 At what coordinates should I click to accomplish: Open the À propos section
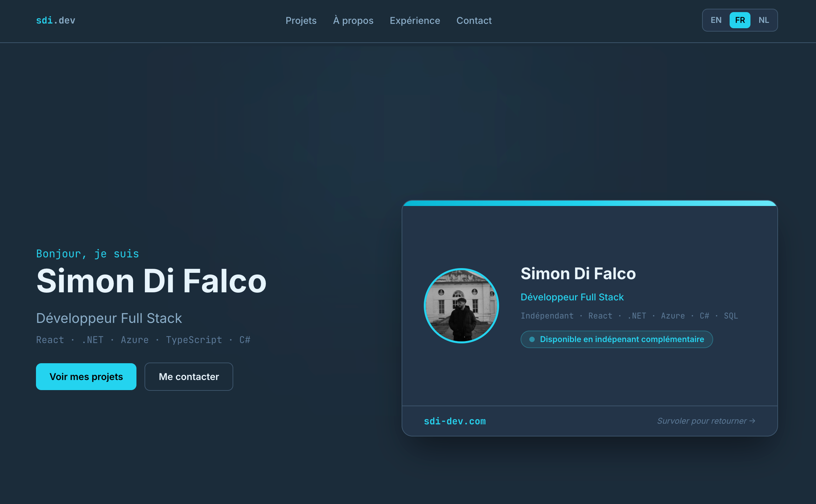tap(353, 20)
